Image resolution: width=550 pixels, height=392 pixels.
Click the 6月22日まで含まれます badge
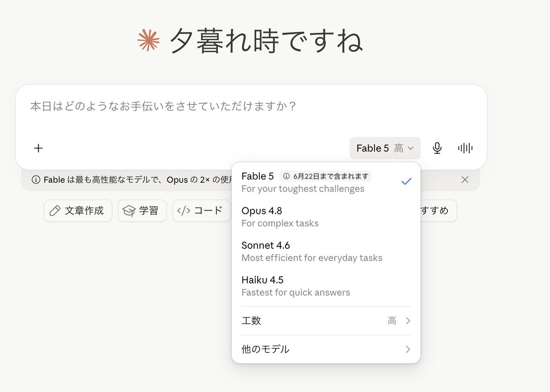[325, 176]
